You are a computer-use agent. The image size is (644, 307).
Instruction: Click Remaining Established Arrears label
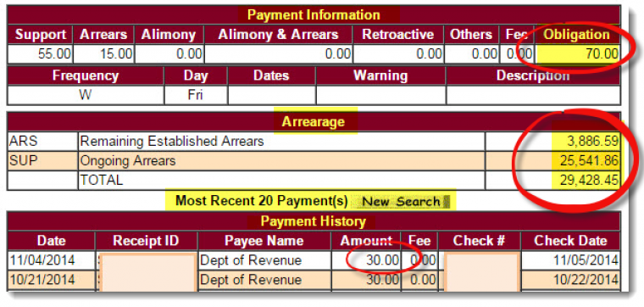coord(172,142)
